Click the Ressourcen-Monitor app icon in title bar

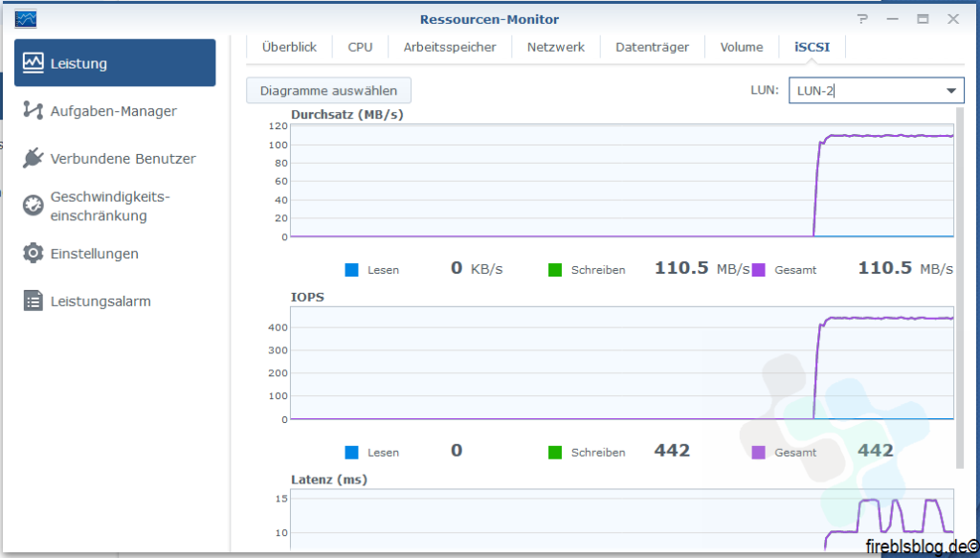tap(26, 19)
